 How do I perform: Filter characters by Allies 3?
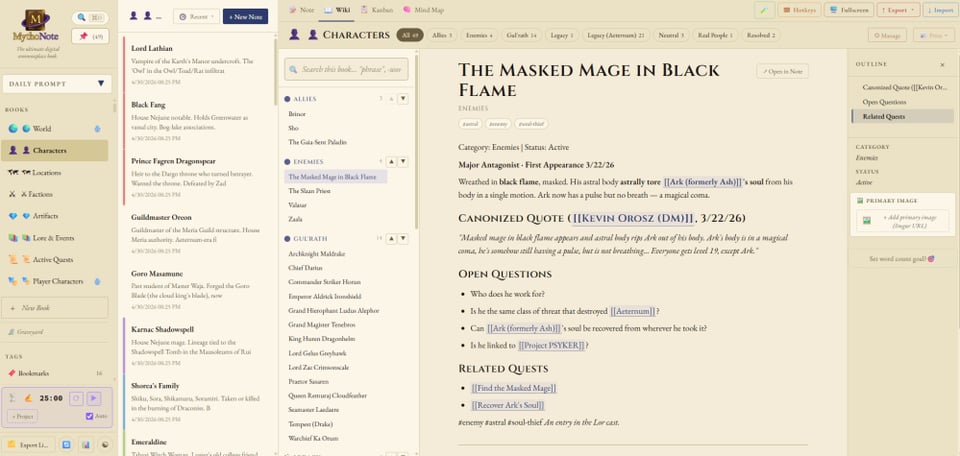pos(441,36)
